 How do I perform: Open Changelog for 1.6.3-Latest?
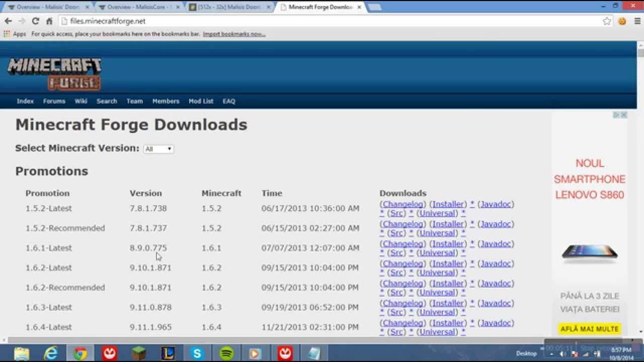coord(403,303)
